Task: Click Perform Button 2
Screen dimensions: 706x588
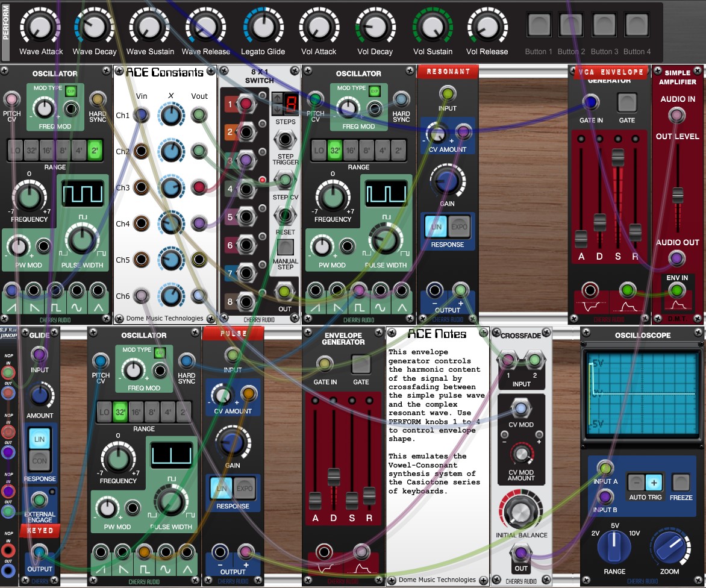Action: point(571,25)
